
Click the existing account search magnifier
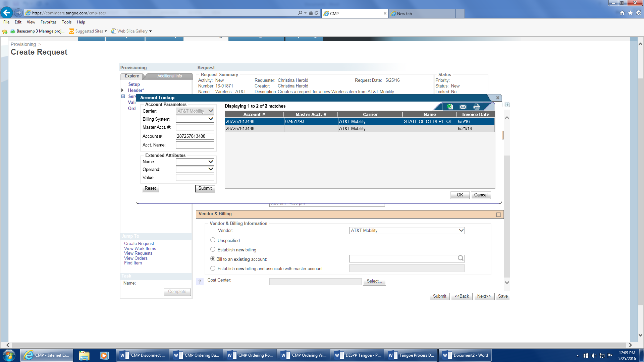click(x=461, y=258)
